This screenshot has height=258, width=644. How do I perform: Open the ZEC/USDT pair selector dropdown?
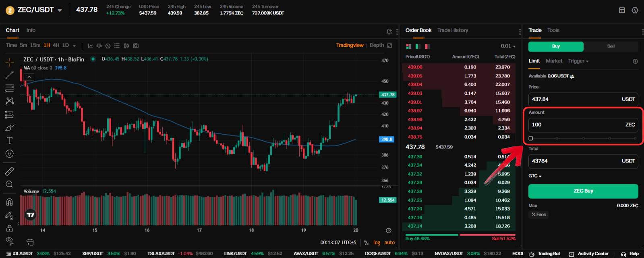60,10
